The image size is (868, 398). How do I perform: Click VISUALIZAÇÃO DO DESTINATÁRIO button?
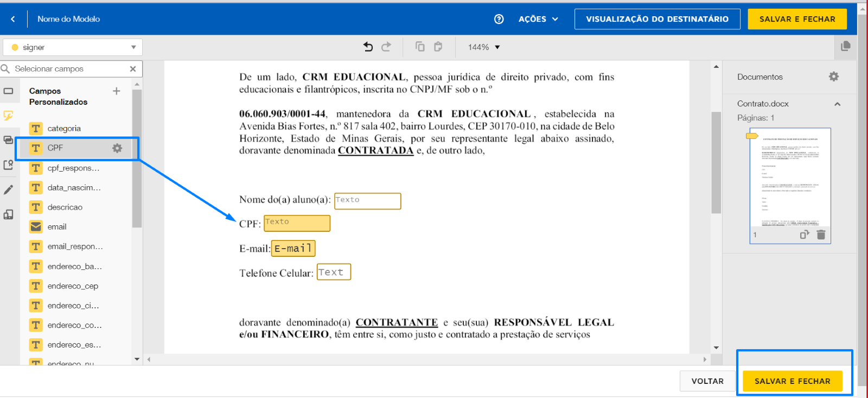657,19
